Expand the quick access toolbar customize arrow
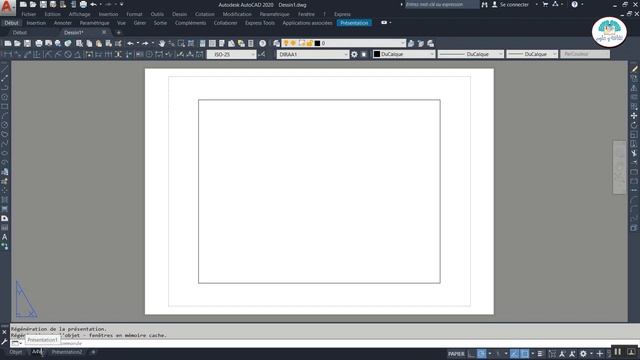The height and width of the screenshot is (360, 640). [122, 4]
